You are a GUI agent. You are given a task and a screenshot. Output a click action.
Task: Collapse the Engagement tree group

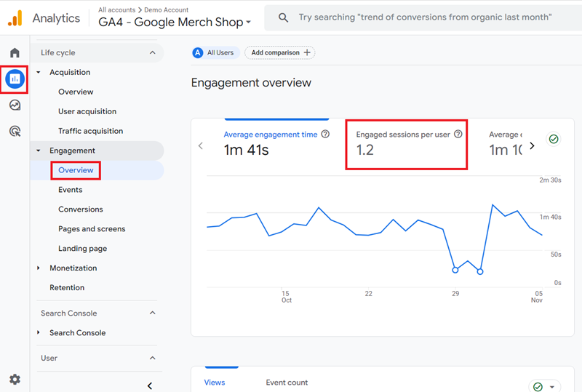(x=39, y=151)
